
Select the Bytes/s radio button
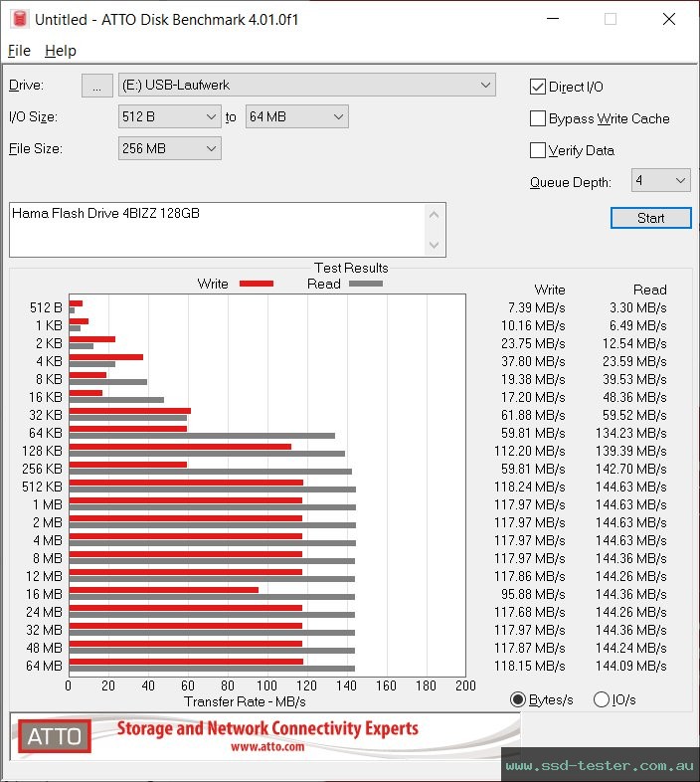tap(518, 699)
